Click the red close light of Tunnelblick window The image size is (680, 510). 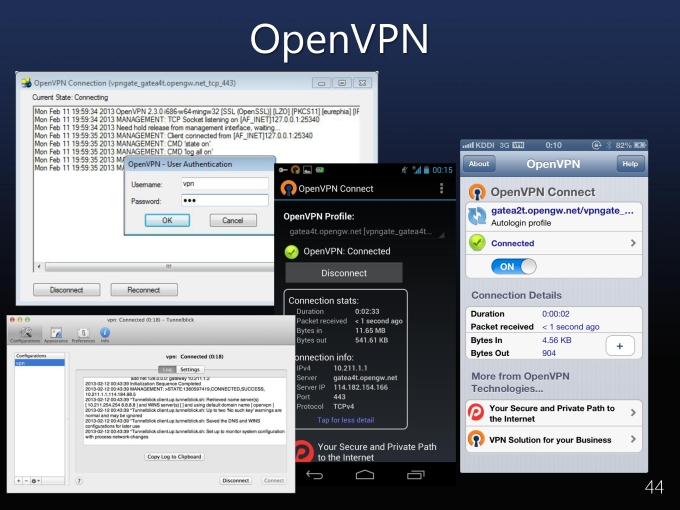click(12, 320)
